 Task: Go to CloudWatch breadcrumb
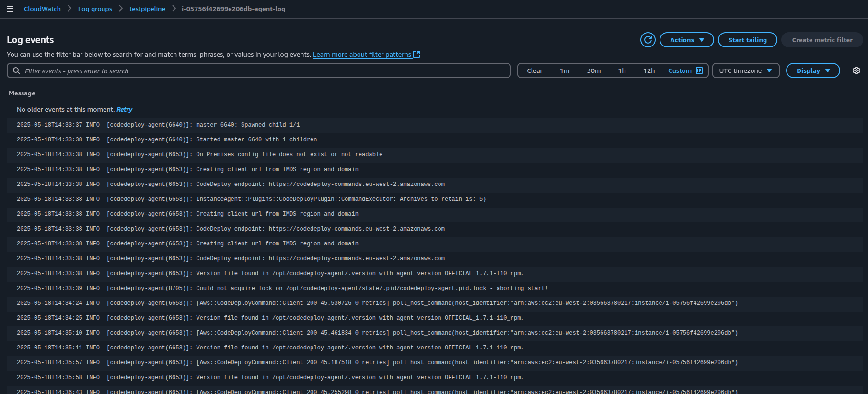(x=42, y=9)
